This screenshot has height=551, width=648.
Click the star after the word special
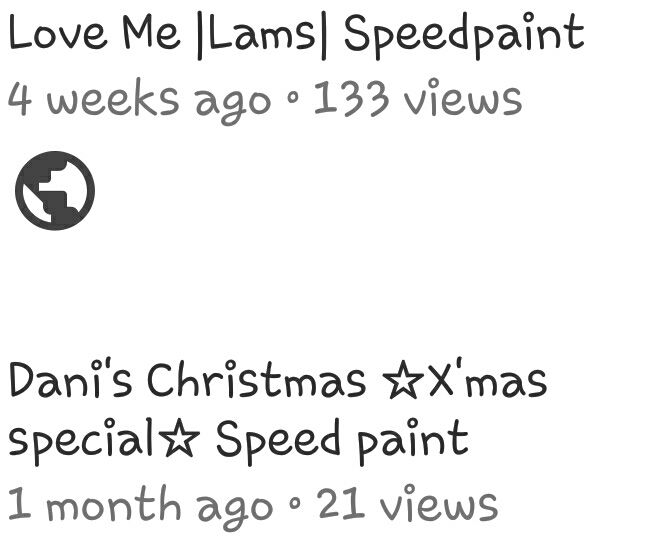[179, 437]
